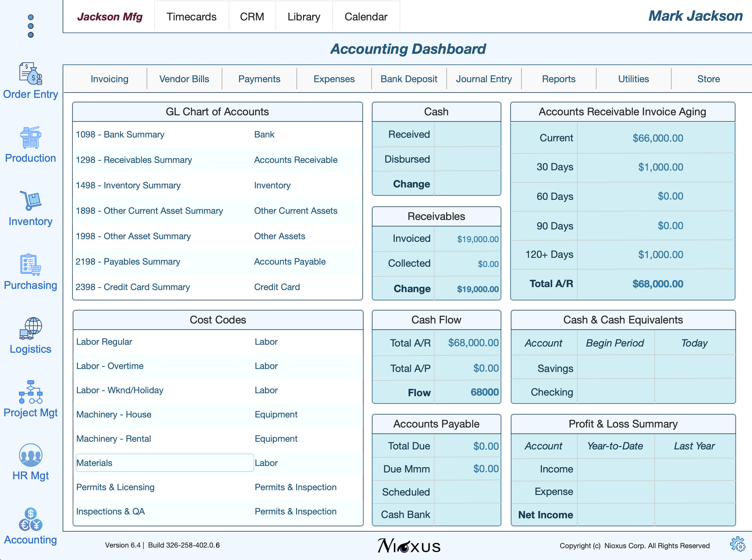Screen dimensions: 752x560
Task: Click the HR Mgt people icon
Action: (x=30, y=455)
